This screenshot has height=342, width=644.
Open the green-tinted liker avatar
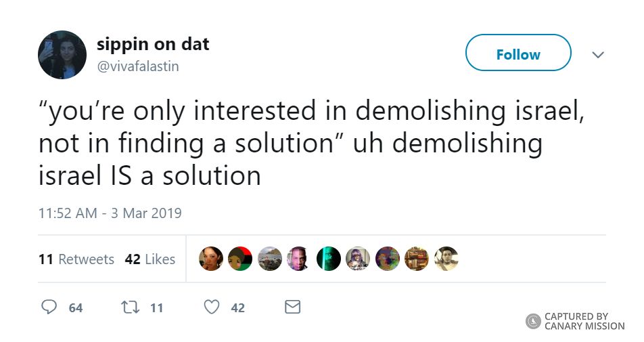[x=329, y=258]
